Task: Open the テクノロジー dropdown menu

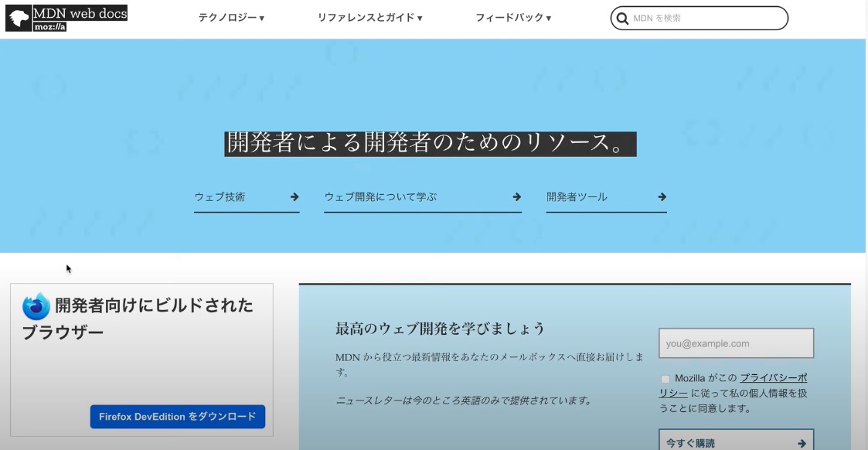Action: pyautogui.click(x=229, y=17)
